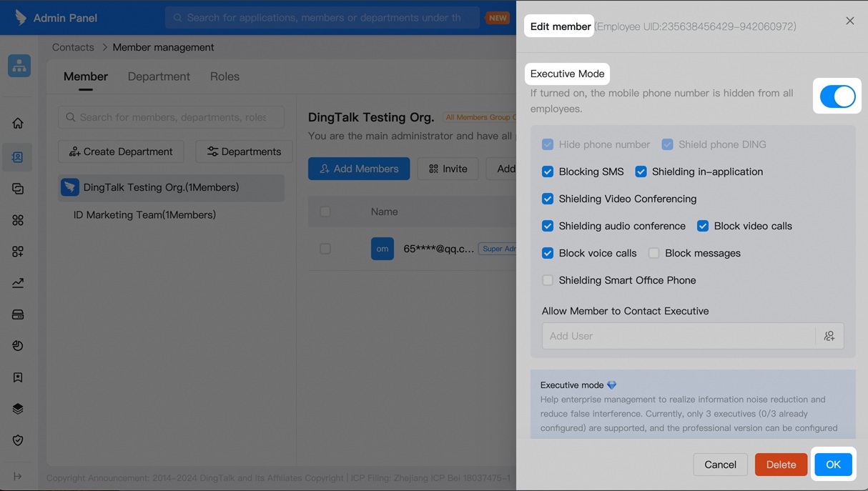Tick the checkbox for 65****@qq.c... row
The image size is (868, 491).
tap(325, 249)
